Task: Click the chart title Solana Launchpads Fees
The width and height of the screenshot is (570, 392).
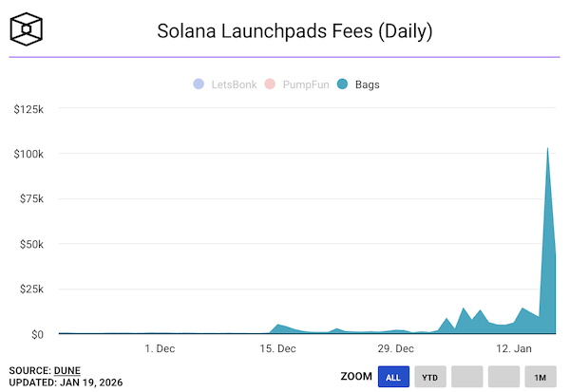Action: 294,31
